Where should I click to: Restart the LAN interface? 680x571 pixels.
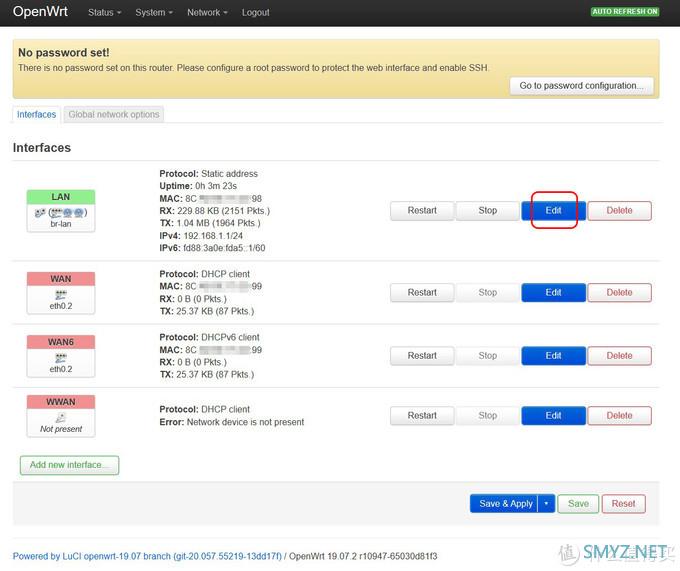tap(422, 211)
